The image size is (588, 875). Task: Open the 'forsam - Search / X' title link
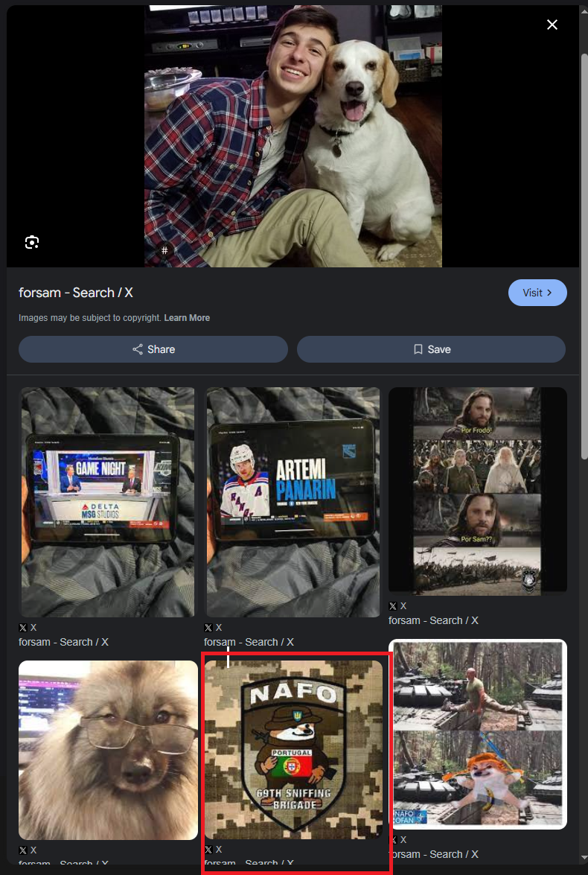pos(75,293)
